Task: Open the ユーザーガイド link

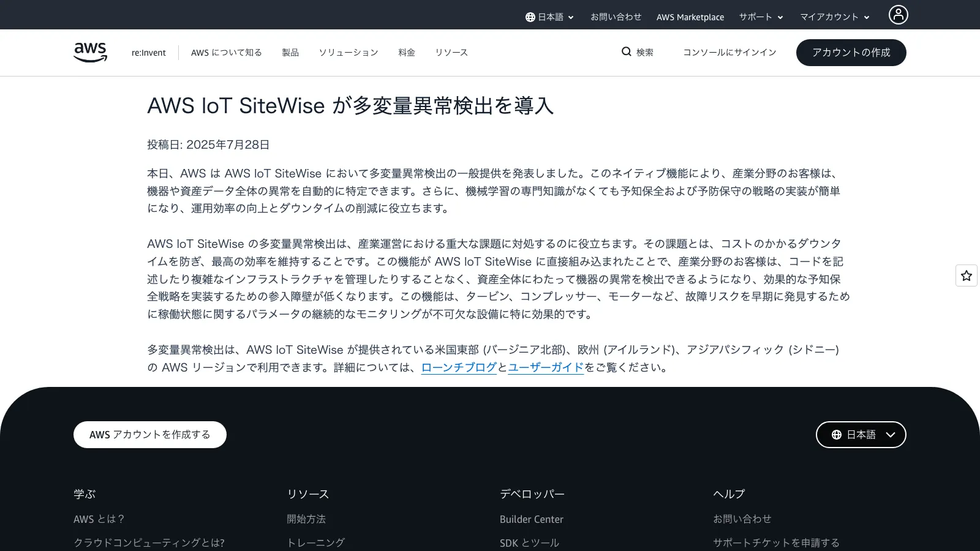Action: 546,367
